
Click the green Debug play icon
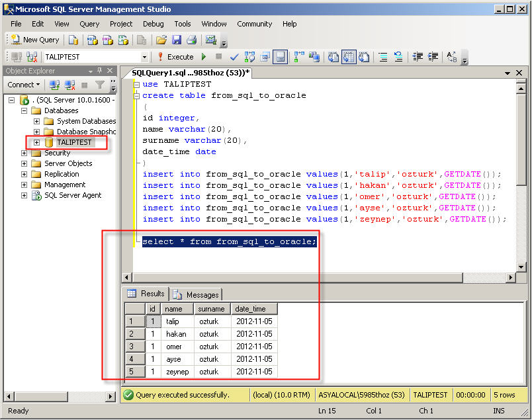(204, 57)
